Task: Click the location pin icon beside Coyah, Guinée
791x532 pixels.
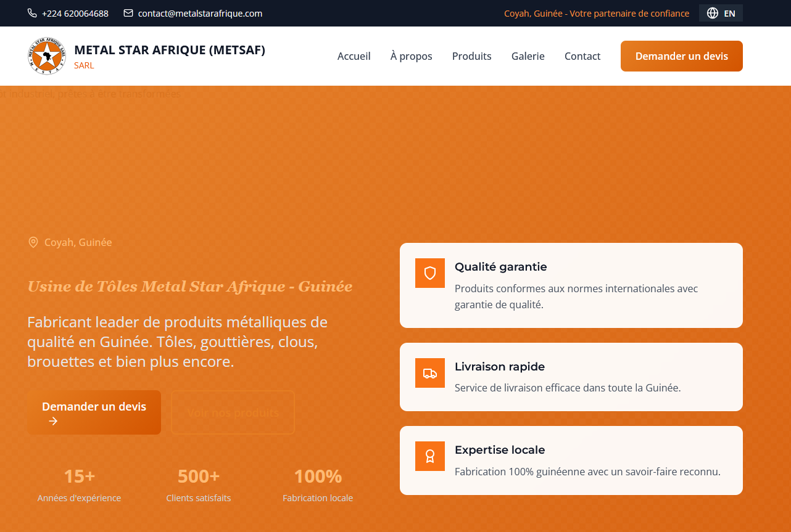Action: pos(33,242)
